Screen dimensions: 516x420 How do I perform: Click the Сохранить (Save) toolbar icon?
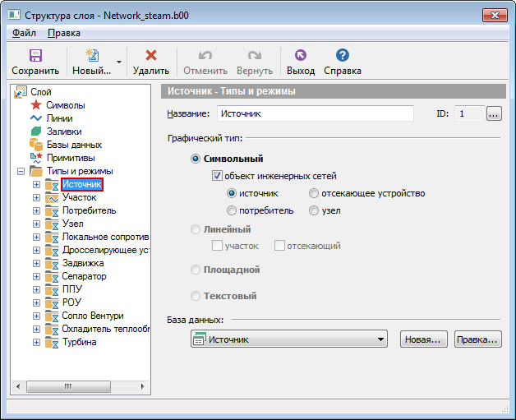pos(35,56)
